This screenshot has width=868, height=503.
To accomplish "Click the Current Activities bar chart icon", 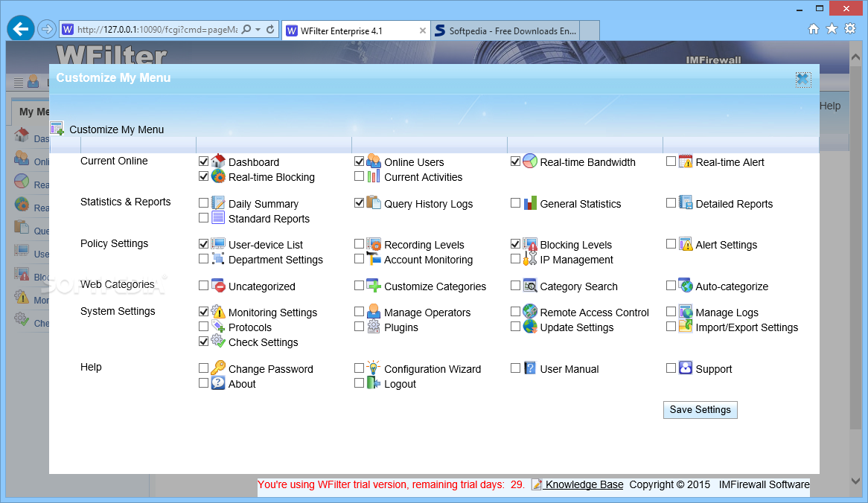I will click(x=374, y=176).
